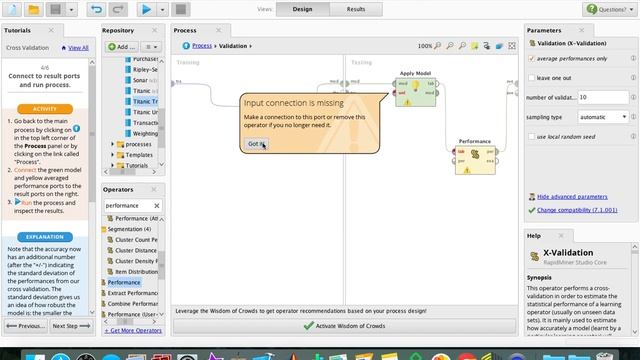Edit number of validations field

tap(603, 97)
